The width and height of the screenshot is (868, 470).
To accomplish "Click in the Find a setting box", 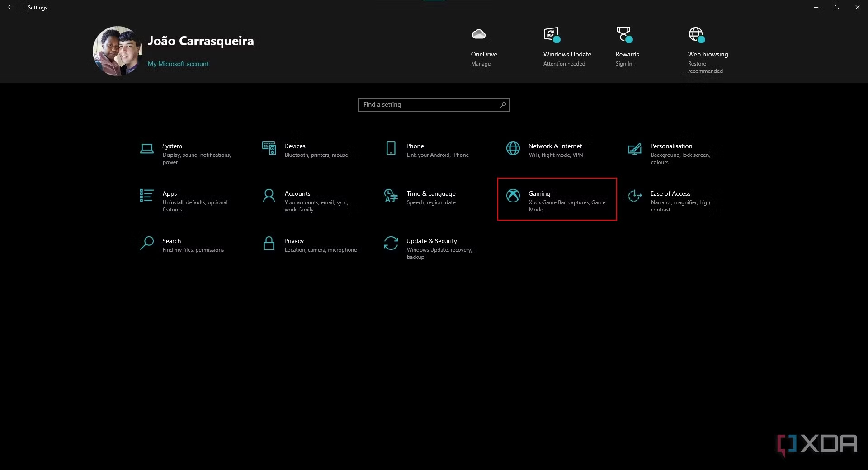I will click(x=434, y=105).
